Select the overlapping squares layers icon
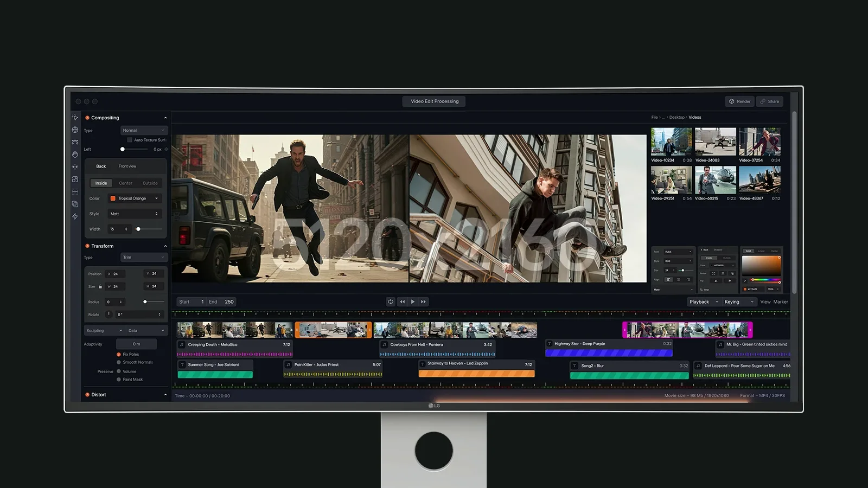This screenshot has height=488, width=868. (75, 204)
